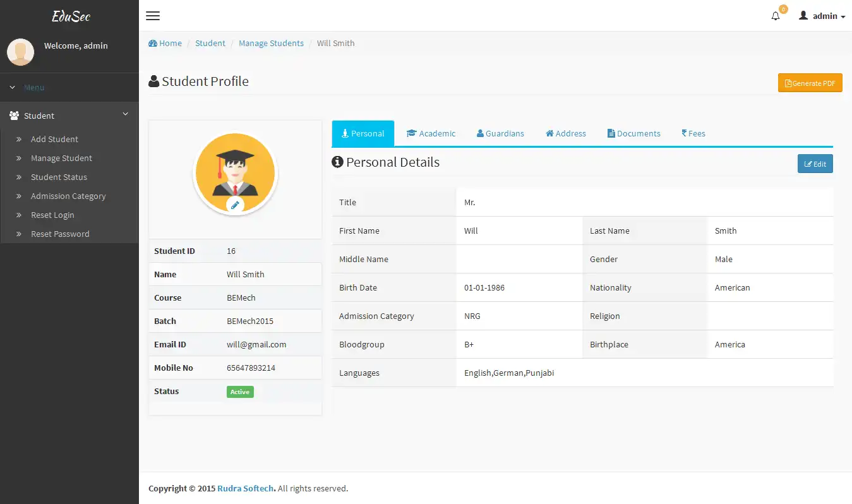Click the info icon next to Personal Details

tap(338, 162)
